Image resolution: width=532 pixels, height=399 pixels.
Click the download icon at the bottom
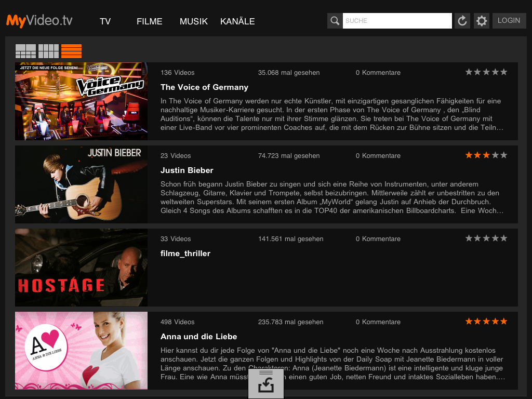click(x=266, y=383)
